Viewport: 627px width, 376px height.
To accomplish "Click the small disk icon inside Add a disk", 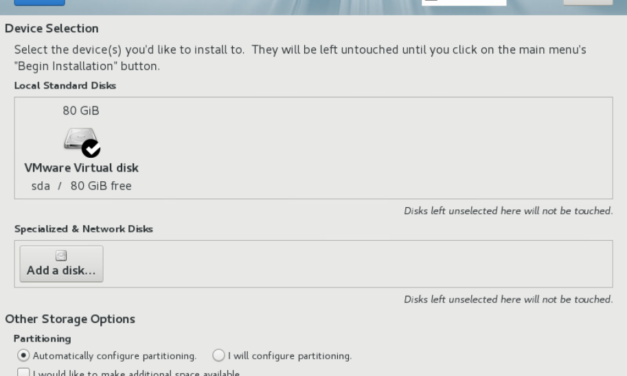I will pos(61,255).
